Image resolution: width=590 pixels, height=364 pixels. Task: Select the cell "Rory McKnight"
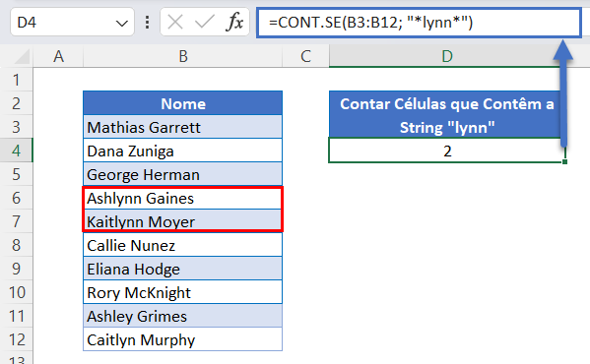[x=183, y=292]
